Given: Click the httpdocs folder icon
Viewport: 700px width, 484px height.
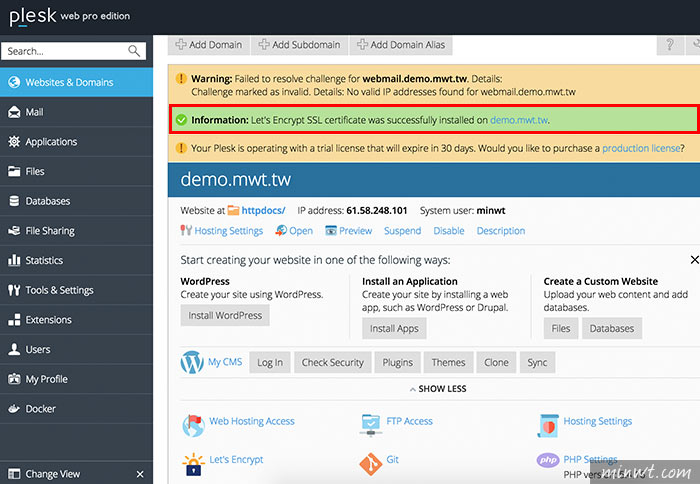Looking at the screenshot, I should point(233,210).
